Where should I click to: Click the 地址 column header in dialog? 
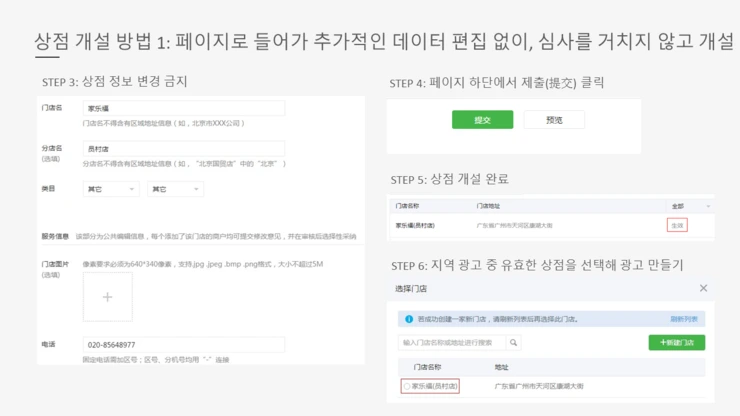pos(501,367)
